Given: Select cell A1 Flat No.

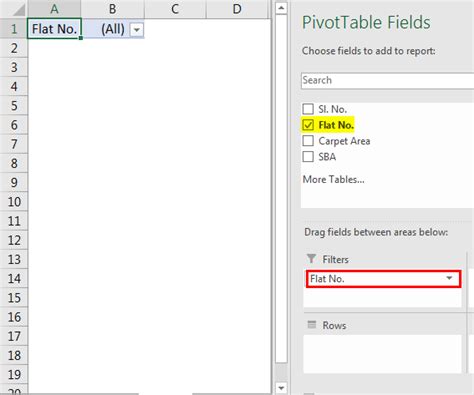Looking at the screenshot, I should pyautogui.click(x=54, y=29).
